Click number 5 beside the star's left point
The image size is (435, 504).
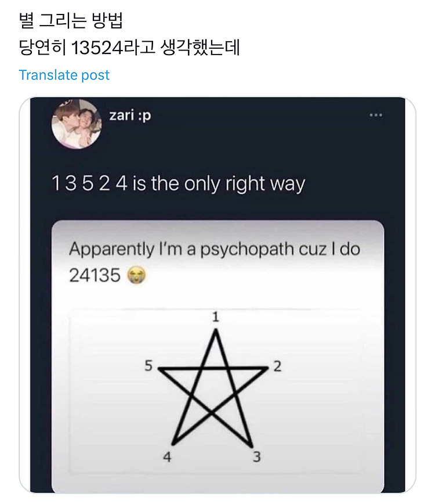pyautogui.click(x=148, y=365)
